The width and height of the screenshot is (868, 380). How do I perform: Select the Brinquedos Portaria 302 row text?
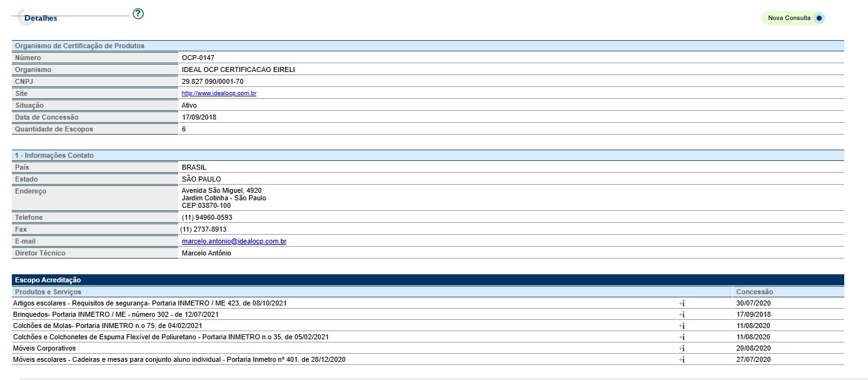coord(116,314)
